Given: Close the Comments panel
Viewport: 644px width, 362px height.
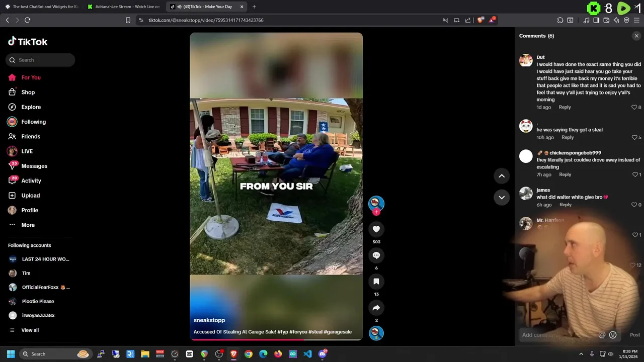Looking at the screenshot, I should (x=636, y=36).
